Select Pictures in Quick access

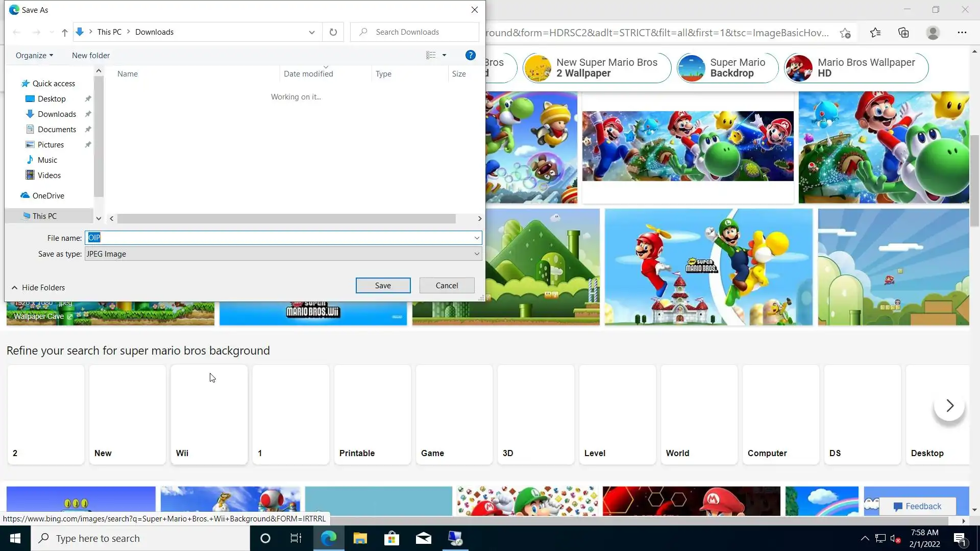(51, 144)
